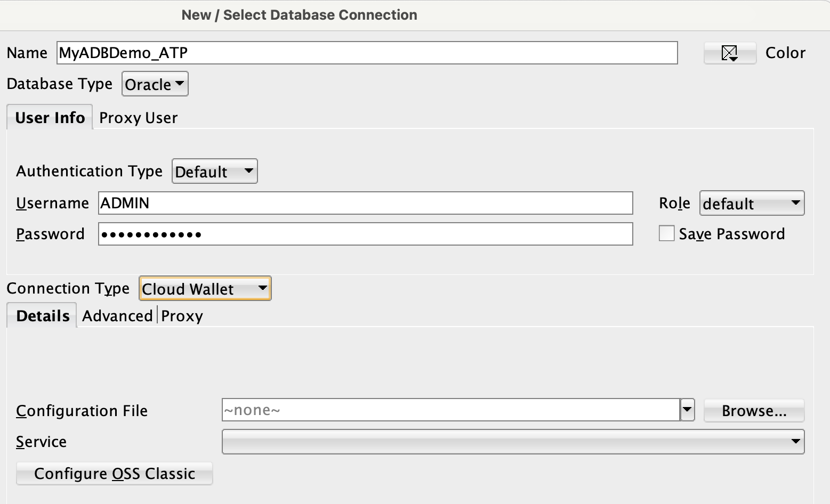Open the Service selection dropdown

click(513, 442)
